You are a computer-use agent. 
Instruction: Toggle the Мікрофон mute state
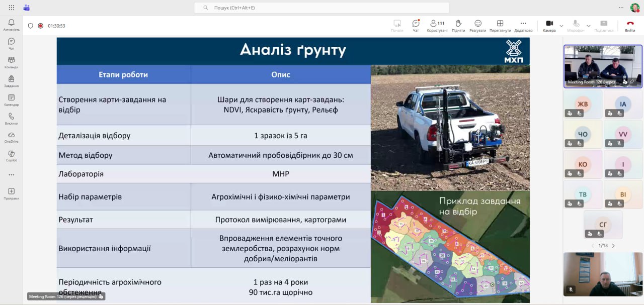click(576, 25)
